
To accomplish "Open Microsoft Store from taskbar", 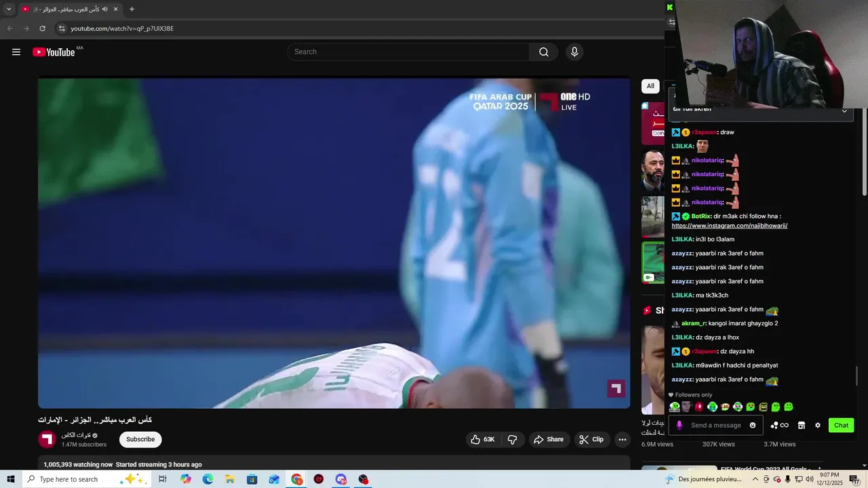I will [252, 479].
